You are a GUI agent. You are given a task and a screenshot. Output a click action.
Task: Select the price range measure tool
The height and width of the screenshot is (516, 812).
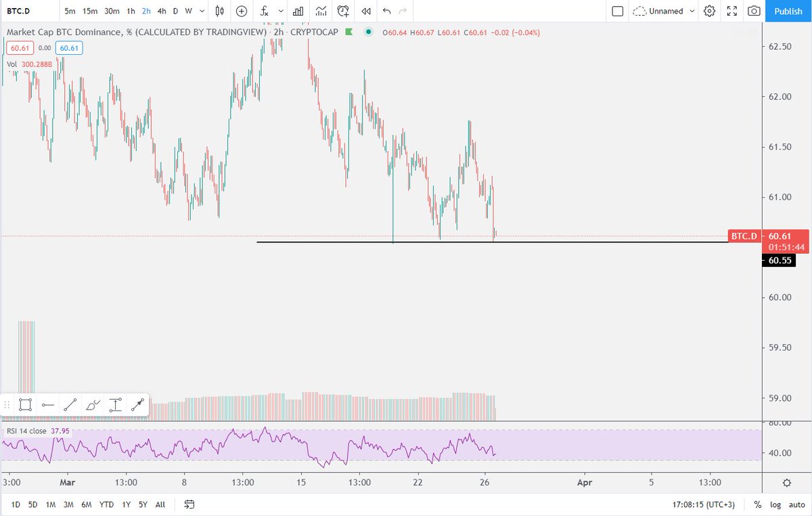pos(116,405)
